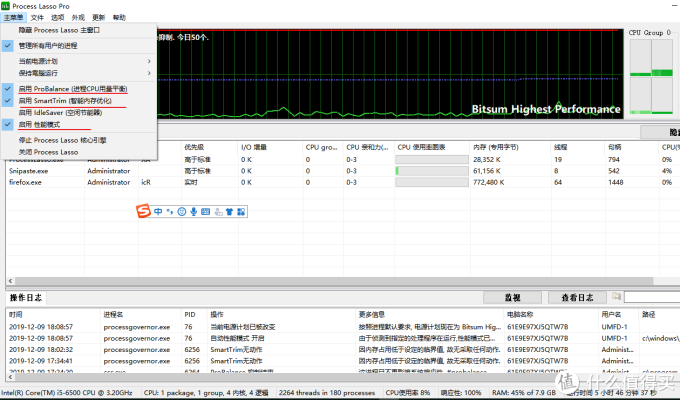
Task: Sort log by 时间 column header
Action: click(x=53, y=314)
